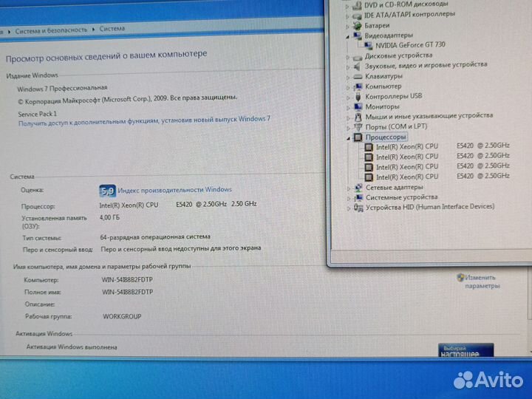Click the Порты (COM и LPT) icon
Screen dimensions: 532x399
pyautogui.click(x=358, y=127)
